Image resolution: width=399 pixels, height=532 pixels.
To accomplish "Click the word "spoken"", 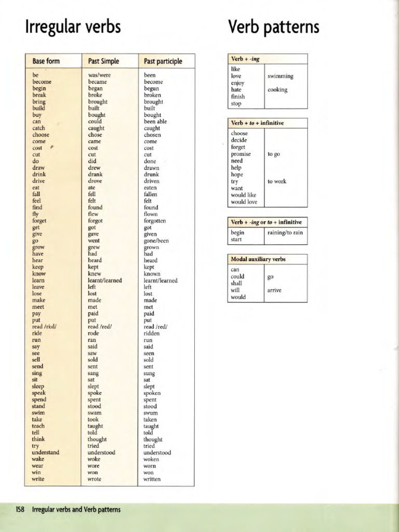I will (152, 393).
